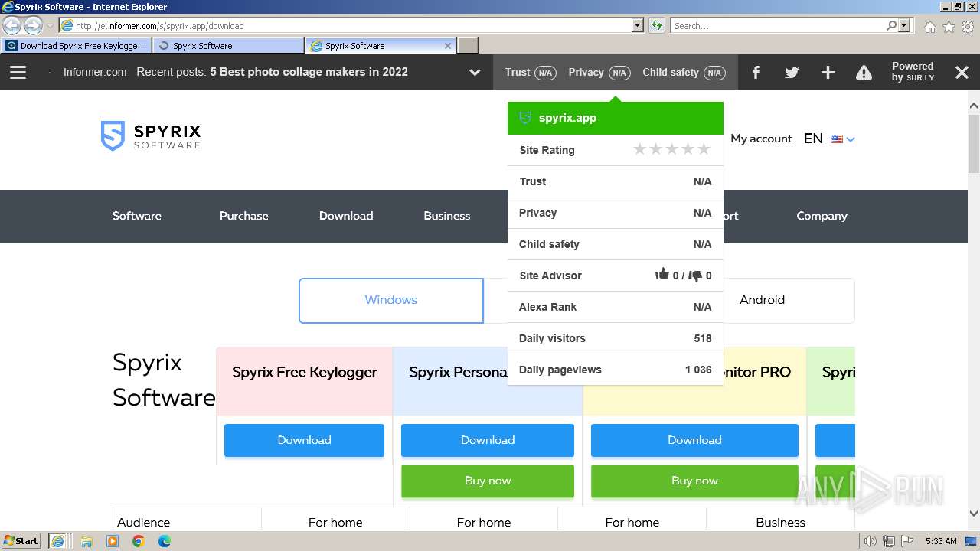Click the Spyrix Software shield logo
Image resolution: width=980 pixels, height=551 pixels.
(113, 135)
